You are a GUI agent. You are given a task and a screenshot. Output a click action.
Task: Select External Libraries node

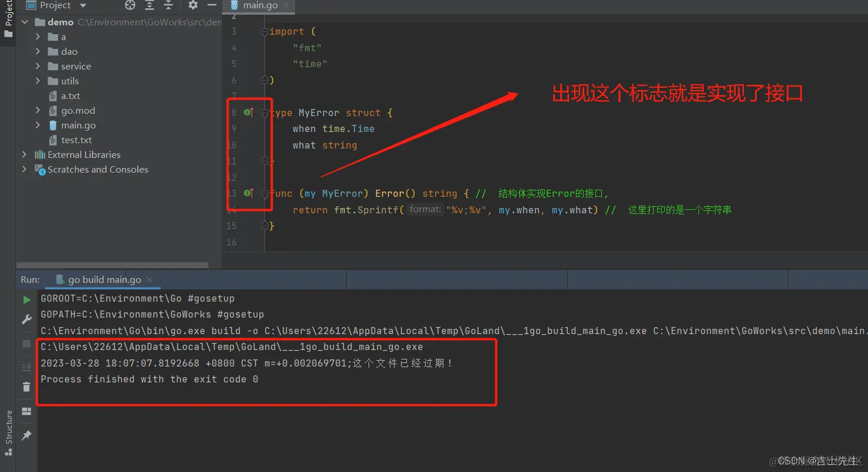pos(78,154)
